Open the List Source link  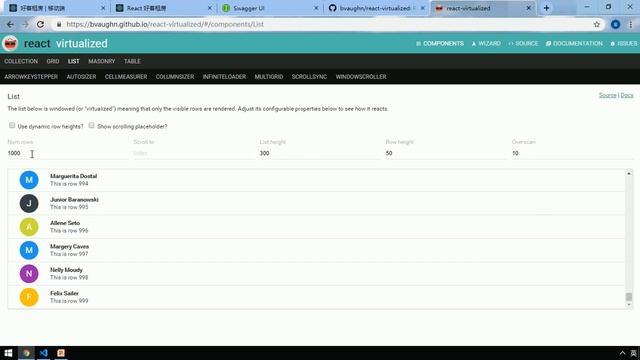click(x=607, y=95)
